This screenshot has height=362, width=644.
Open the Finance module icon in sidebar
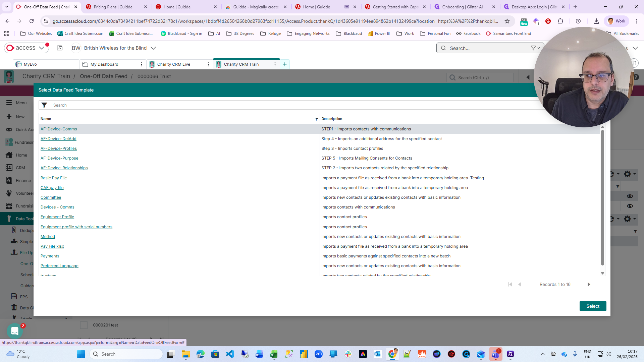(x=9, y=181)
